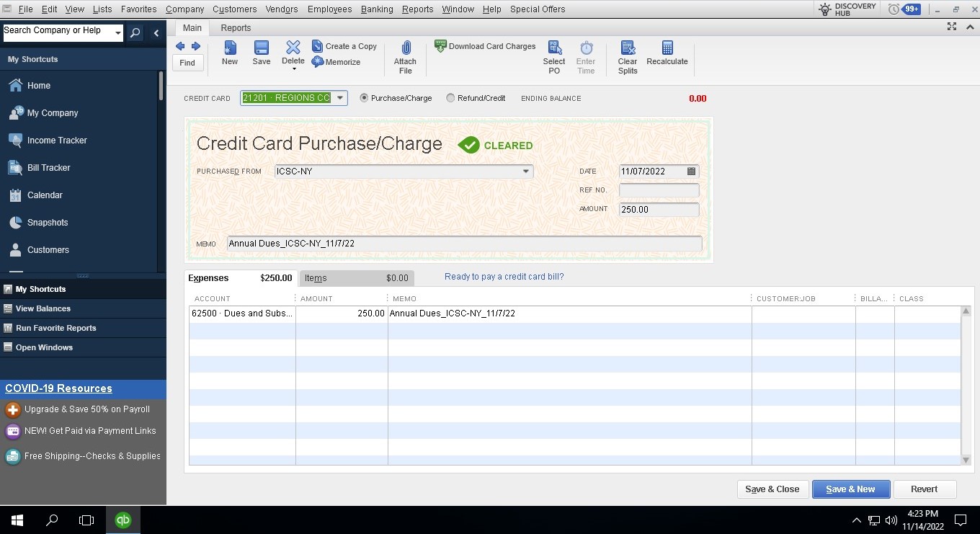Expand Delete dropdown arrow
Viewport: 980px width, 534px height.
[x=293, y=69]
